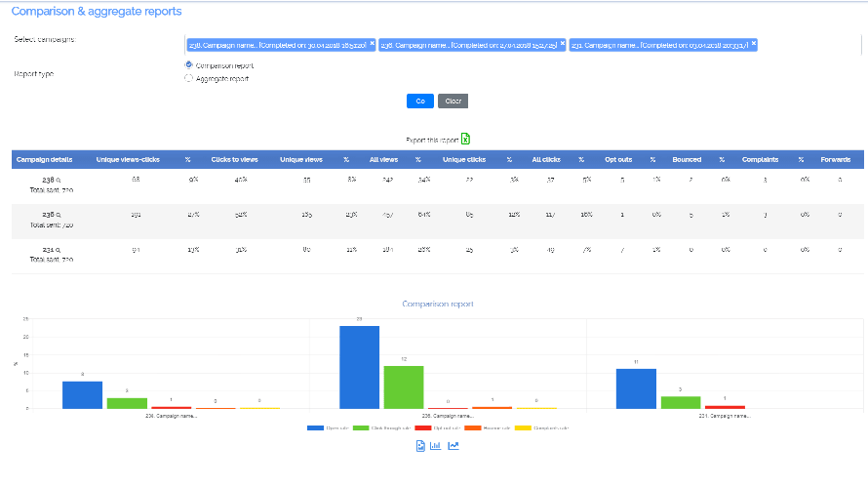Select the Comparison report radio button
868x488 pixels.
pyautogui.click(x=188, y=65)
